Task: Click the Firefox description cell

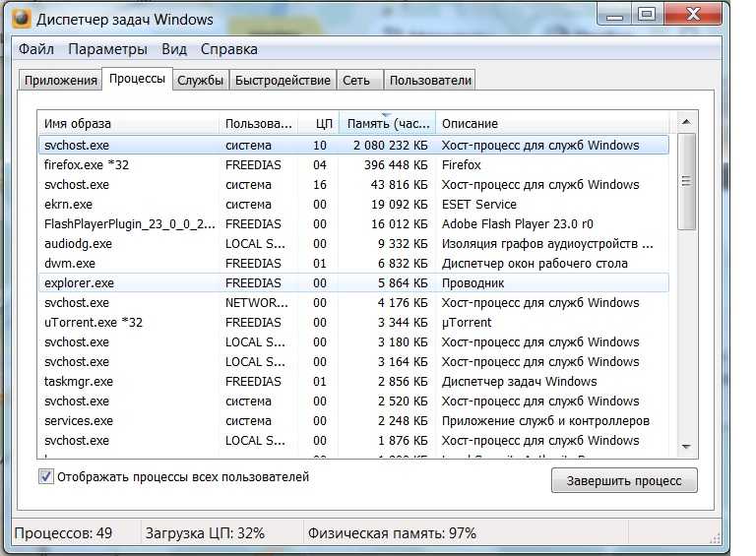Action: coord(462,164)
